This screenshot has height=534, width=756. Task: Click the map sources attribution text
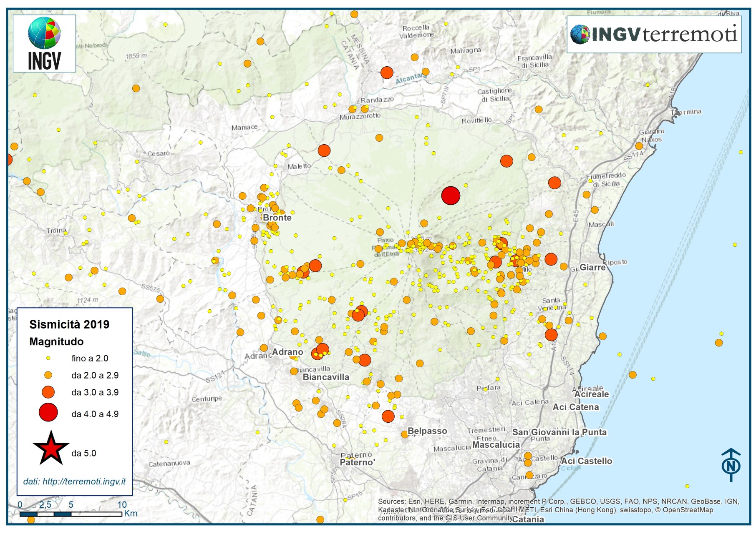pos(558,509)
